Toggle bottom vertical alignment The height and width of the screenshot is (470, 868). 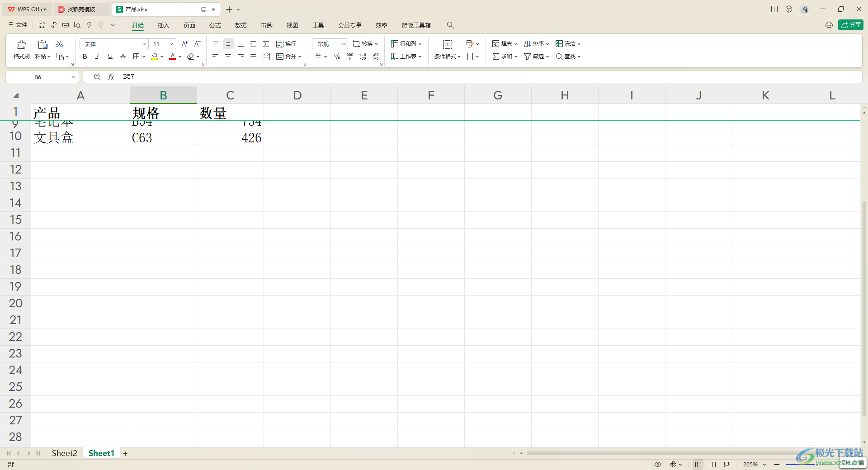pyautogui.click(x=241, y=44)
